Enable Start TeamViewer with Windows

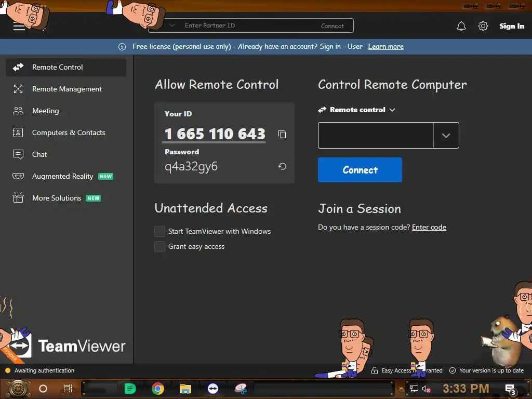[x=159, y=231]
